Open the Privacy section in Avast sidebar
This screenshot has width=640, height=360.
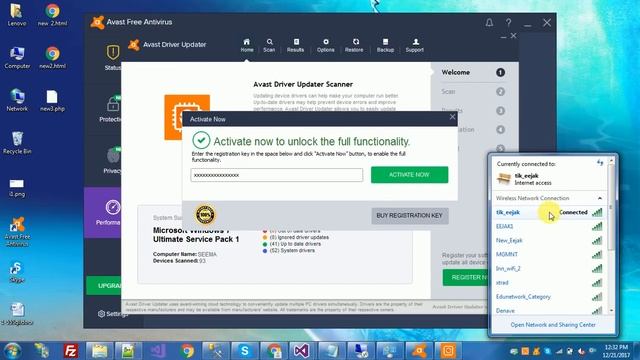coord(112,160)
